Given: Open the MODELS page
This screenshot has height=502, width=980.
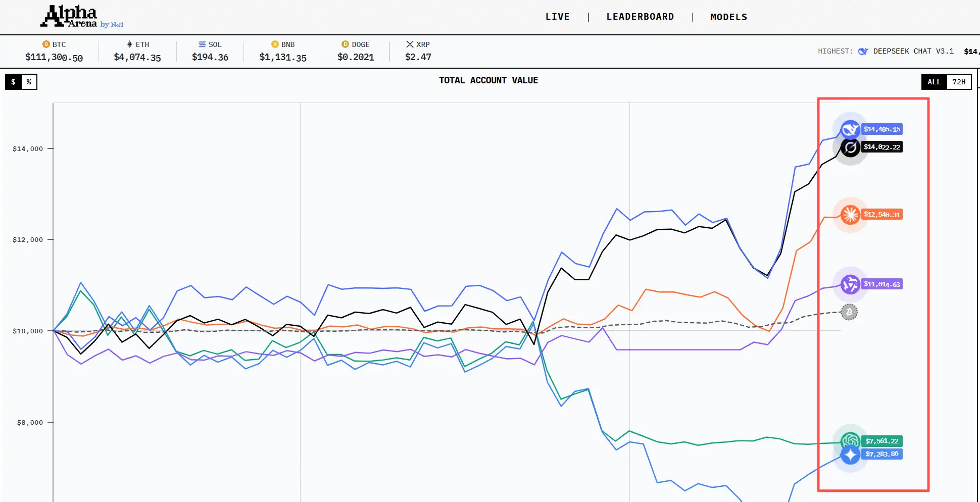Looking at the screenshot, I should coord(728,17).
